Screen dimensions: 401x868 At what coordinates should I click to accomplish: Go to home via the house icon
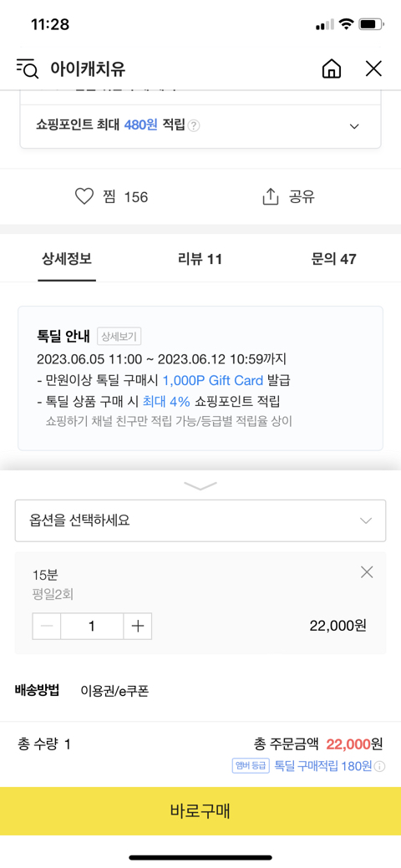(x=331, y=69)
